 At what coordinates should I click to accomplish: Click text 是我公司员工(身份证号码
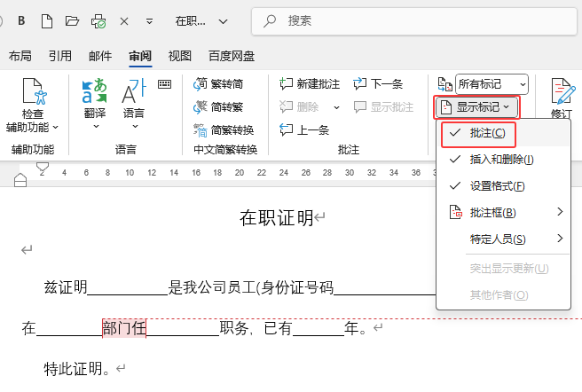(251, 287)
